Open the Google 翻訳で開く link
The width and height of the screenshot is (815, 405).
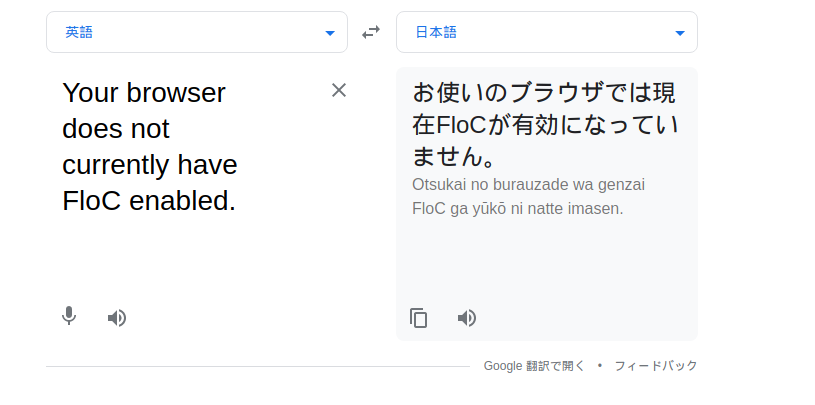click(534, 366)
